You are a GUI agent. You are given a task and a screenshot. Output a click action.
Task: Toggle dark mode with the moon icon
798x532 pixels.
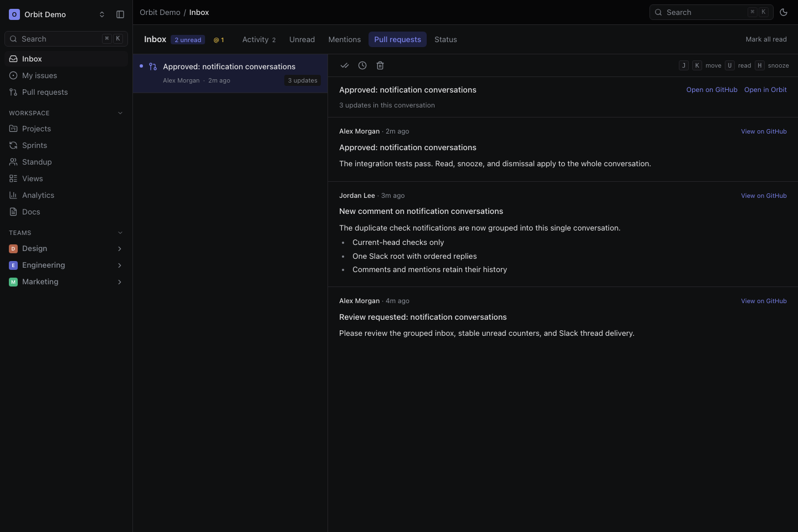pos(784,12)
